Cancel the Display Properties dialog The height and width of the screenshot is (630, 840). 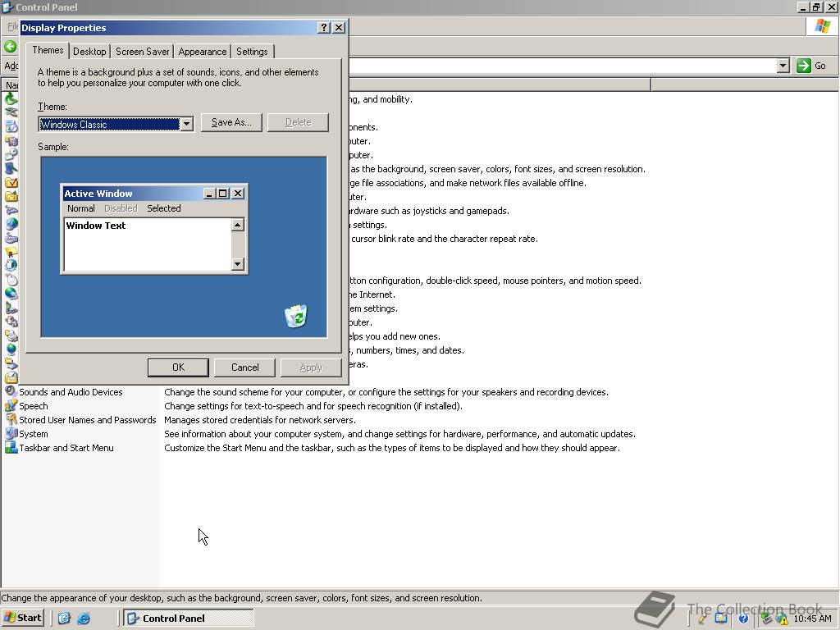pos(244,367)
